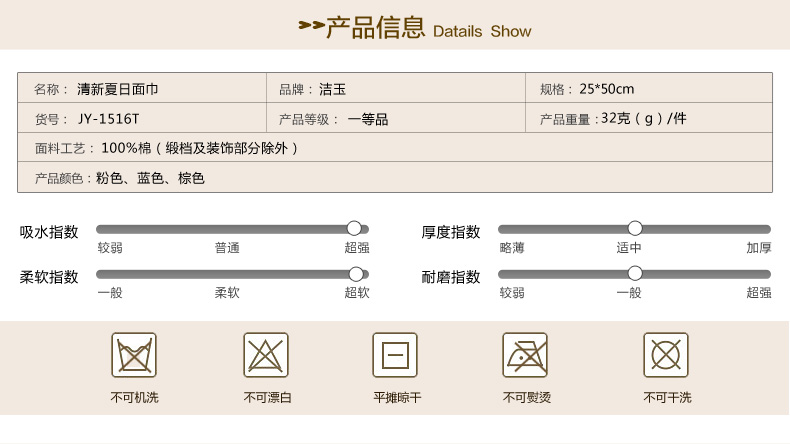Click the Datails Show subtitle
The width and height of the screenshot is (790, 444).
482,31
